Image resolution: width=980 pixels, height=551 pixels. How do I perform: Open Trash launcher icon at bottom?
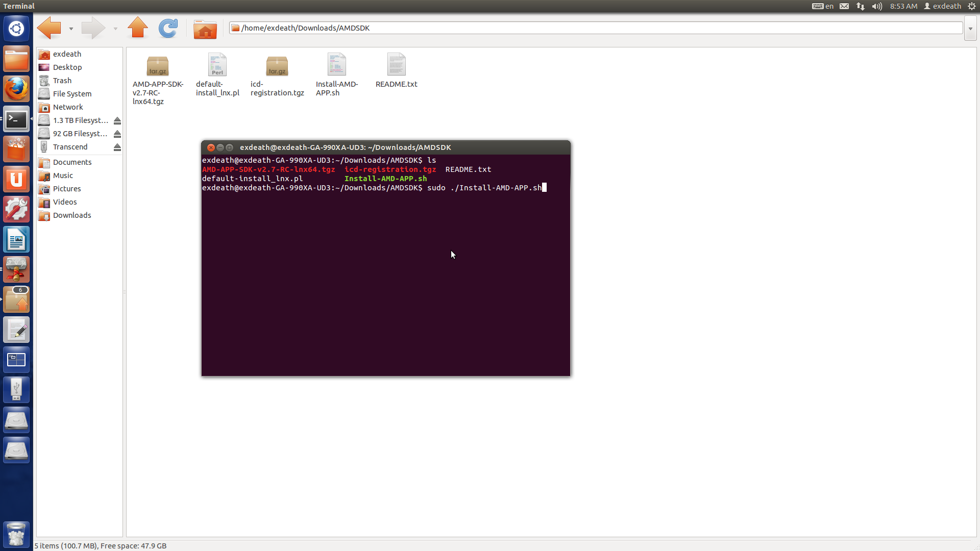click(x=16, y=534)
